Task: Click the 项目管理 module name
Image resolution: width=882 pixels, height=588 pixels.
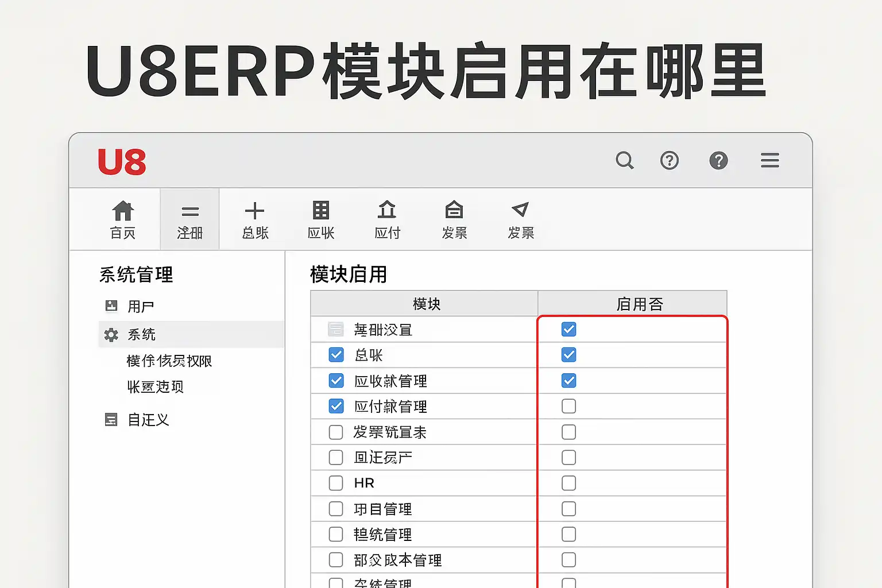Action: [x=383, y=509]
